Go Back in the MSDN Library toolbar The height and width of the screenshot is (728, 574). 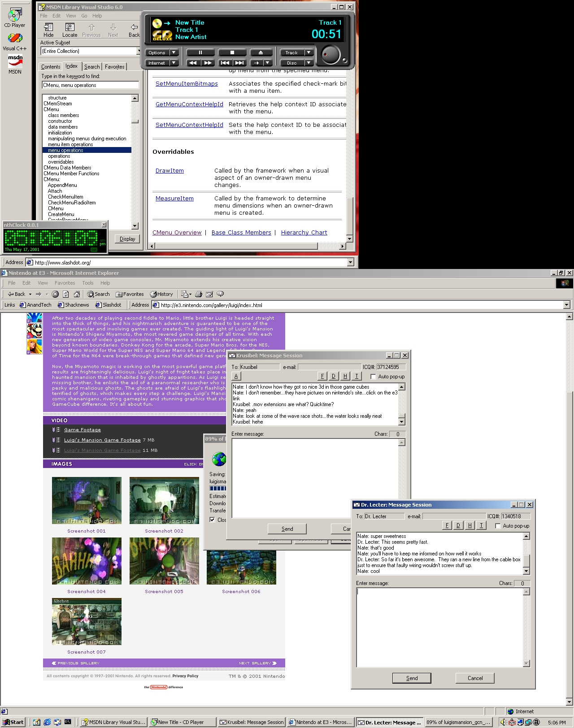click(x=134, y=30)
